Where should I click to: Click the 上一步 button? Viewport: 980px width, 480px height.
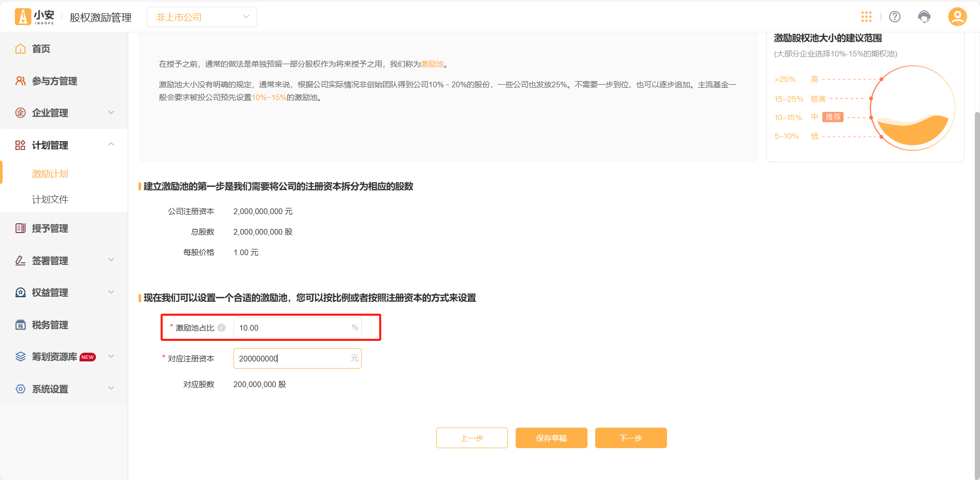(472, 438)
